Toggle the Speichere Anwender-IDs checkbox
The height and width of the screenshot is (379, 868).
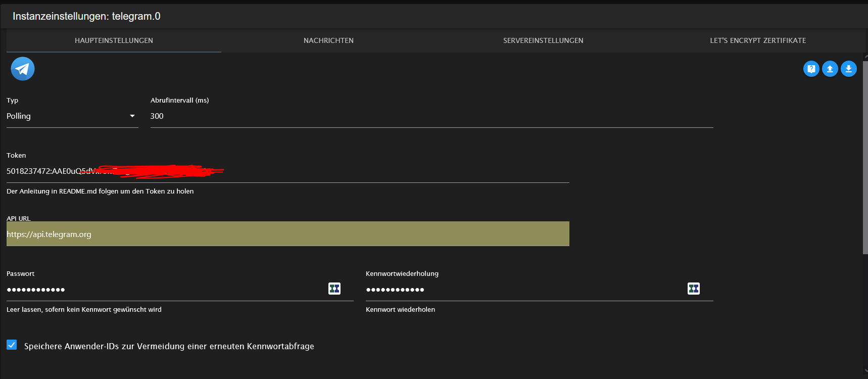(x=12, y=345)
